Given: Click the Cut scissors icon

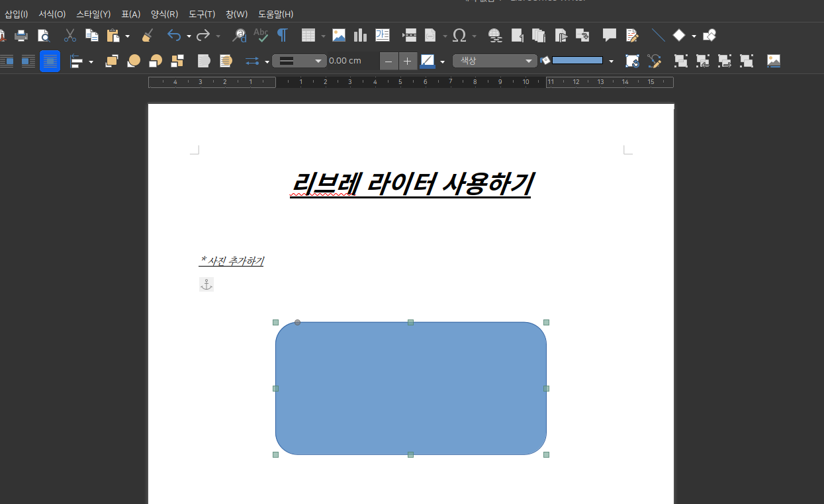Looking at the screenshot, I should click(69, 36).
